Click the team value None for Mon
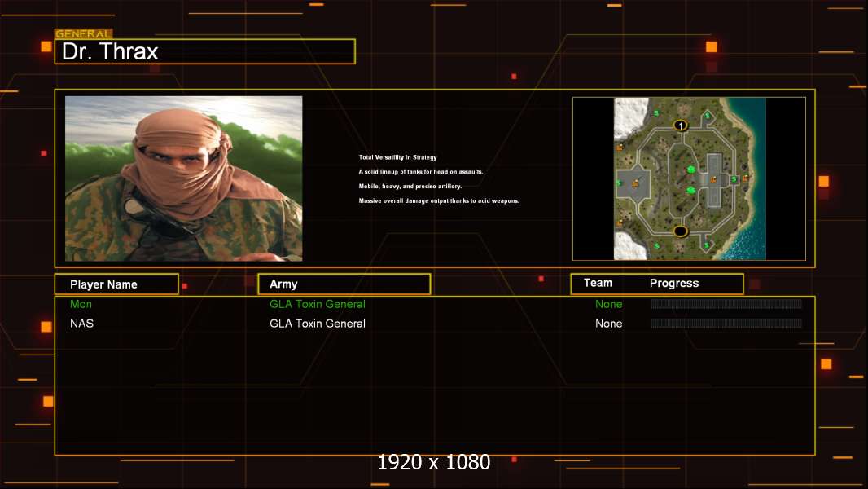 click(x=608, y=304)
